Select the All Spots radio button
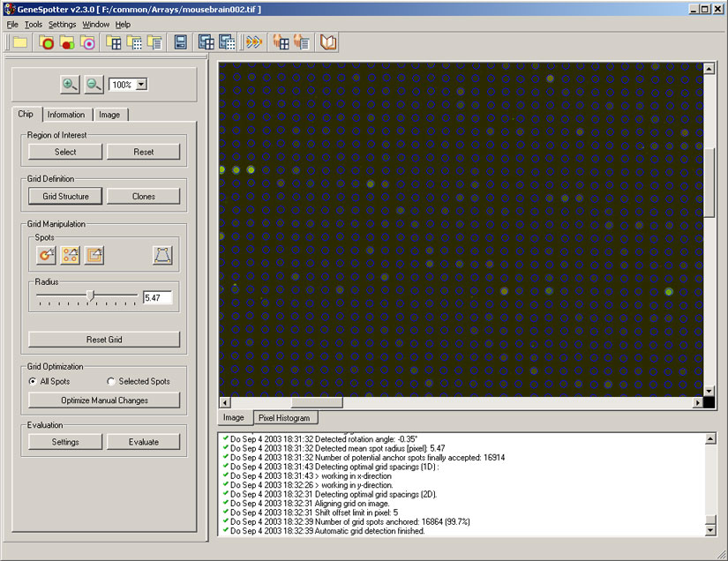 (33, 381)
